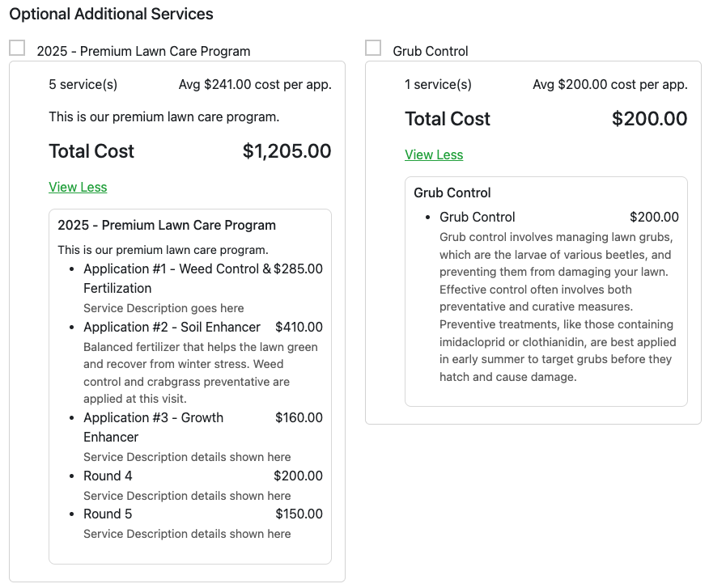Click the 1 service(s) count text
The width and height of the screenshot is (709, 588).
[438, 84]
